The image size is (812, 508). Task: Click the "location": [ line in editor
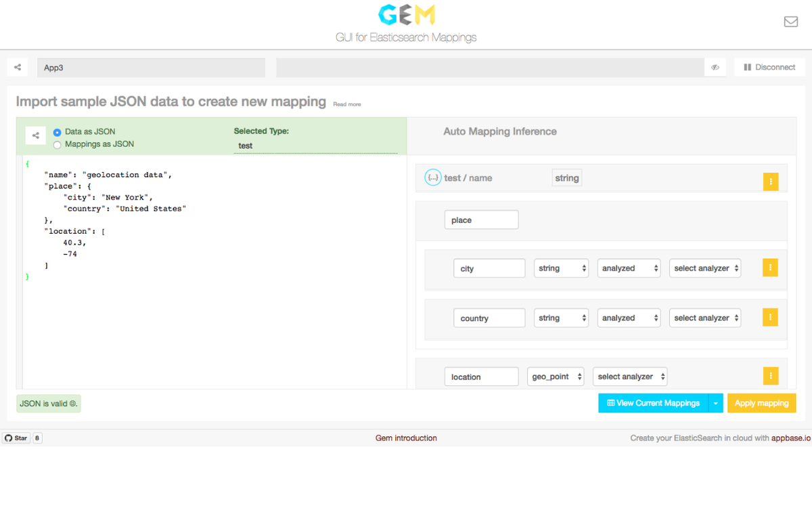point(74,232)
